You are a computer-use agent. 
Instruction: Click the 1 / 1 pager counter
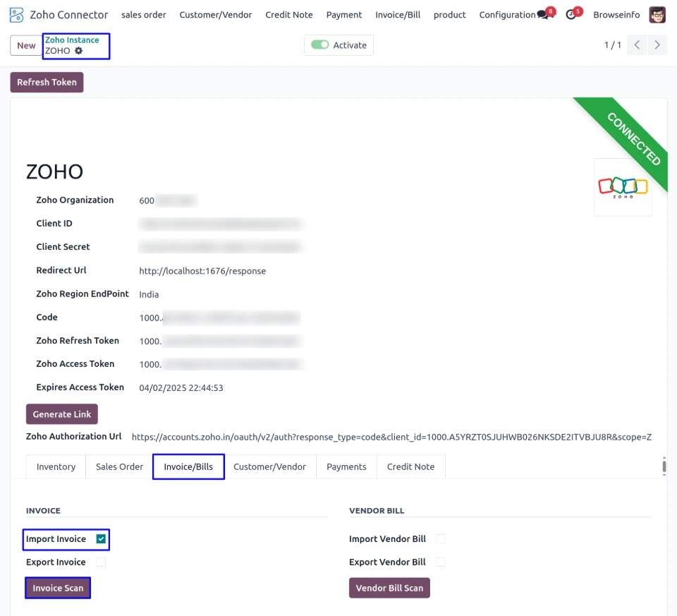(612, 45)
